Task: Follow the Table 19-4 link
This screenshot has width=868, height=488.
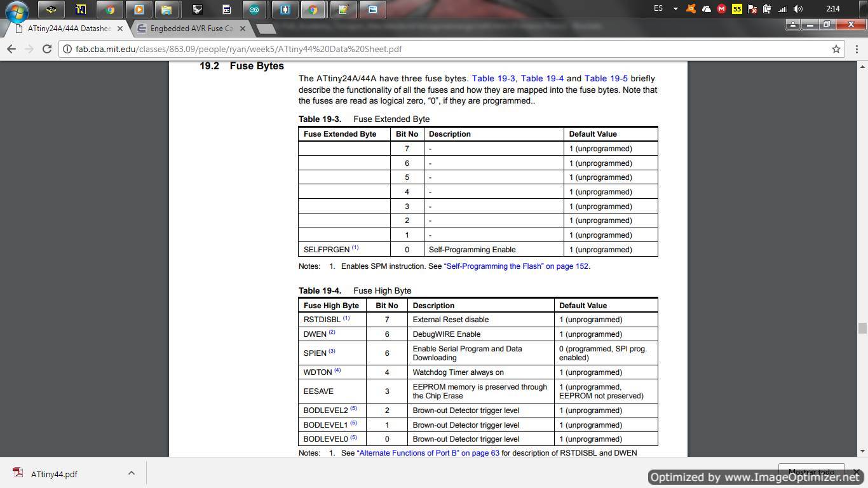Action: [542, 79]
